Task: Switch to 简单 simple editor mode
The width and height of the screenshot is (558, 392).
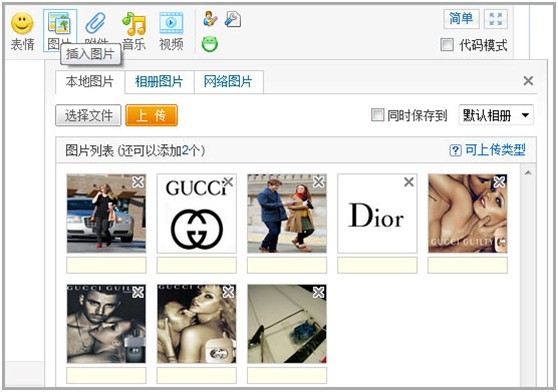Action: coord(461,18)
